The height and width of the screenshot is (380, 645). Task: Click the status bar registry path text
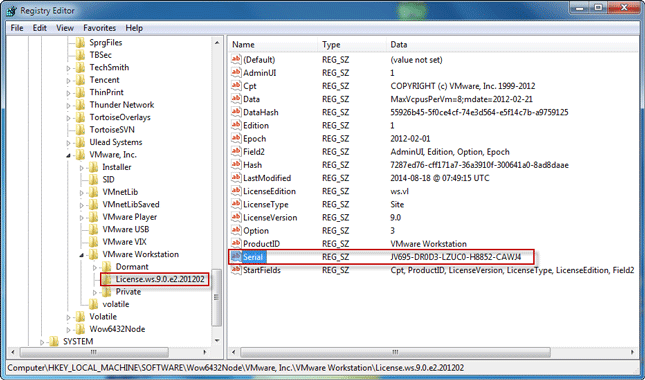click(236, 368)
